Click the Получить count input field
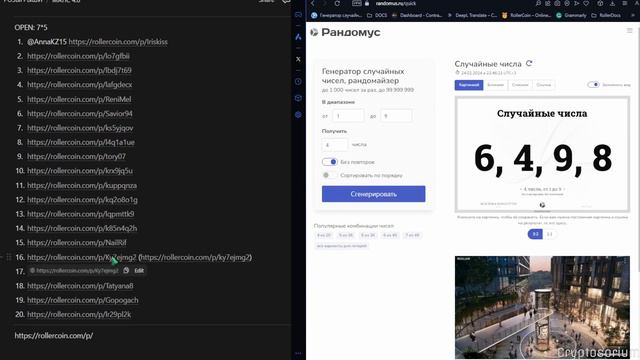The height and width of the screenshot is (360, 640). (x=335, y=145)
